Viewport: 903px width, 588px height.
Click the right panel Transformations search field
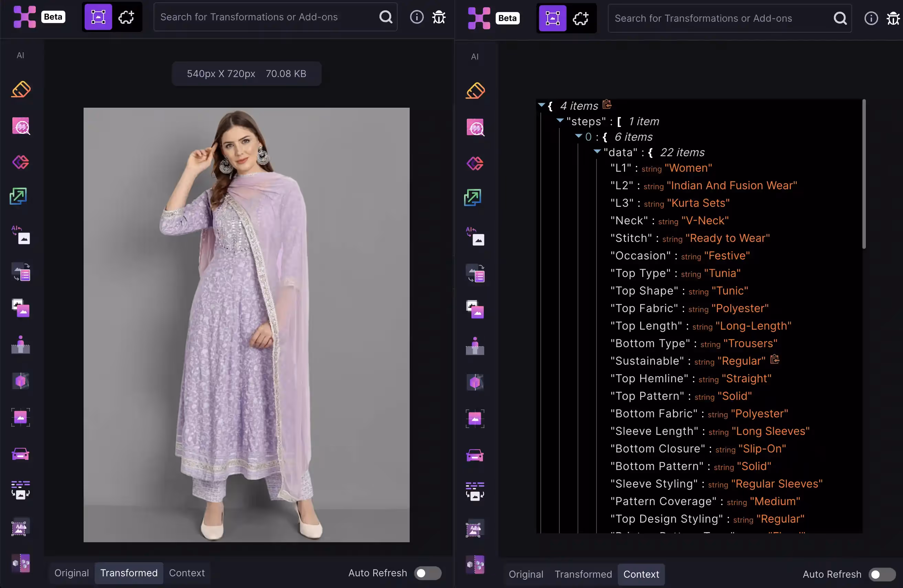point(729,18)
